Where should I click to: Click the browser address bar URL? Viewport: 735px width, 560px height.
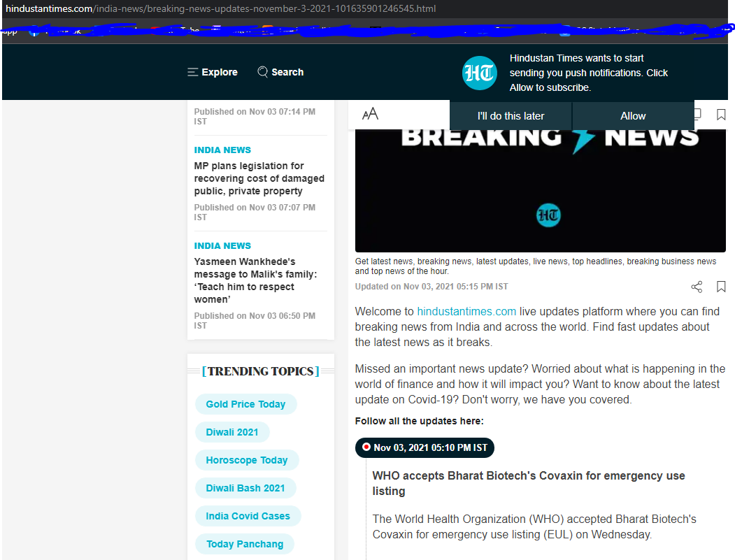pos(221,8)
